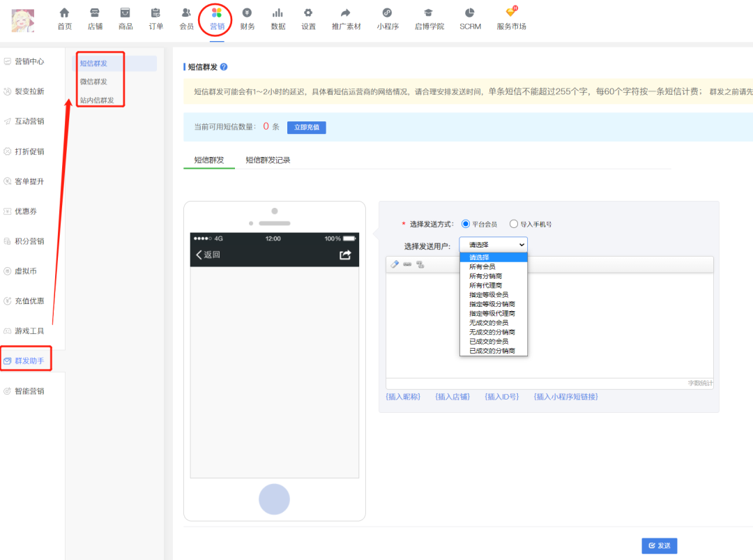The image size is (753, 560).
Task: Open the 店铺 shop icon in top bar
Action: pyautogui.click(x=95, y=13)
